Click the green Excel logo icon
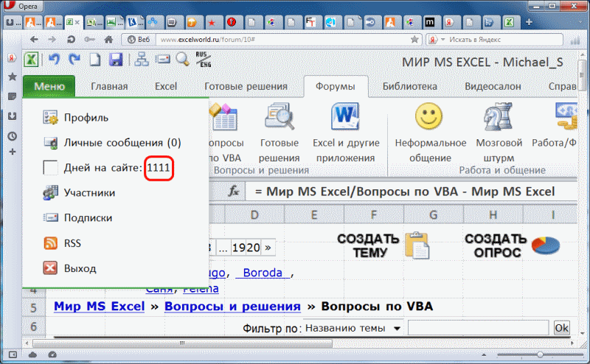 pos(31,60)
